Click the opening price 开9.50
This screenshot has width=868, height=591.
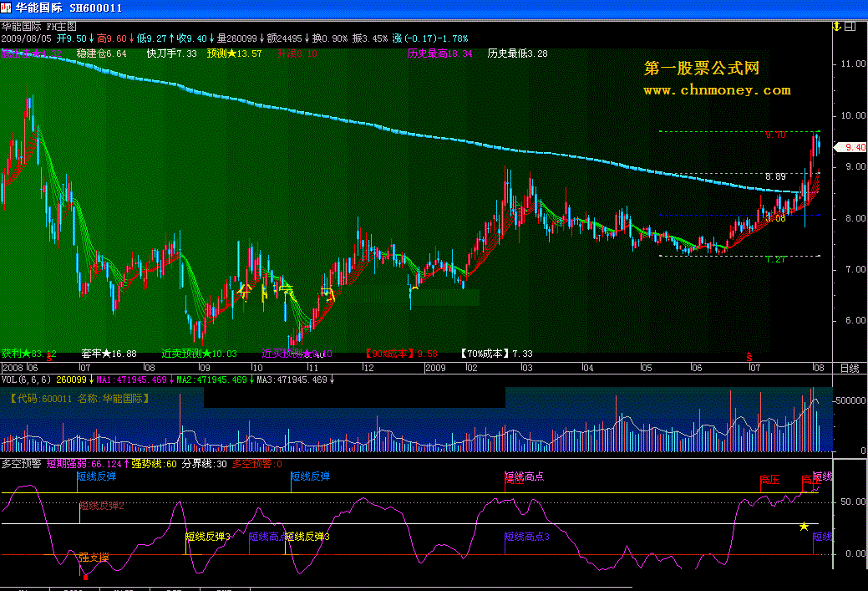click(71, 38)
